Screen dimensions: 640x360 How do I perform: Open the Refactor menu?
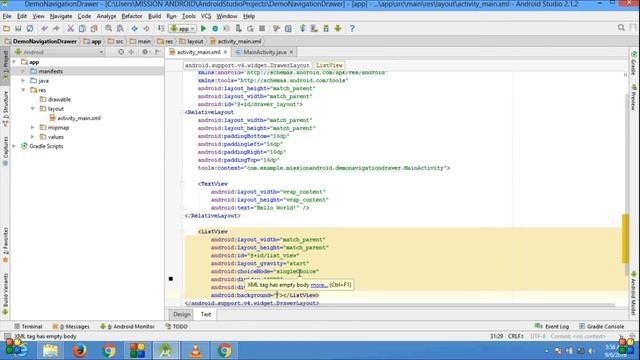[x=132, y=16]
